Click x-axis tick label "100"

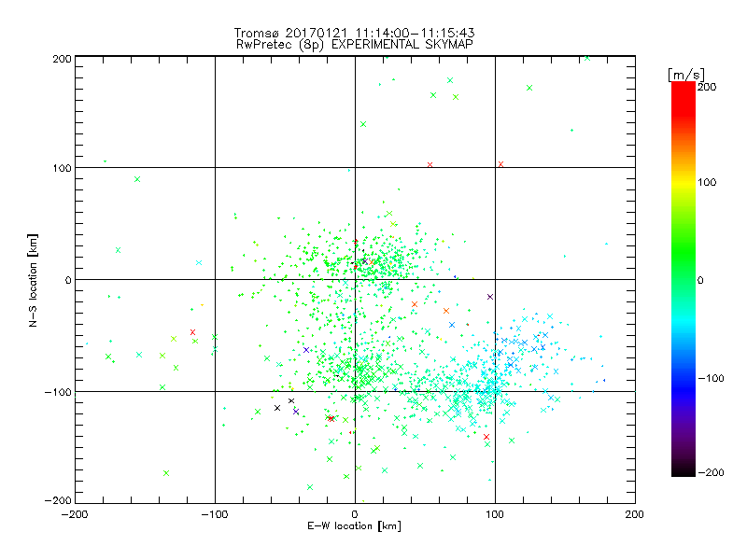[495, 514]
